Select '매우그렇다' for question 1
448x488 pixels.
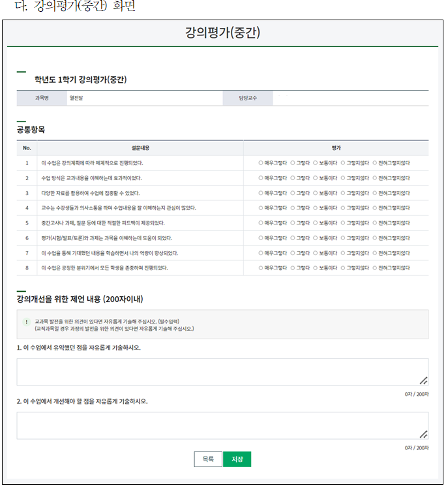(261, 162)
